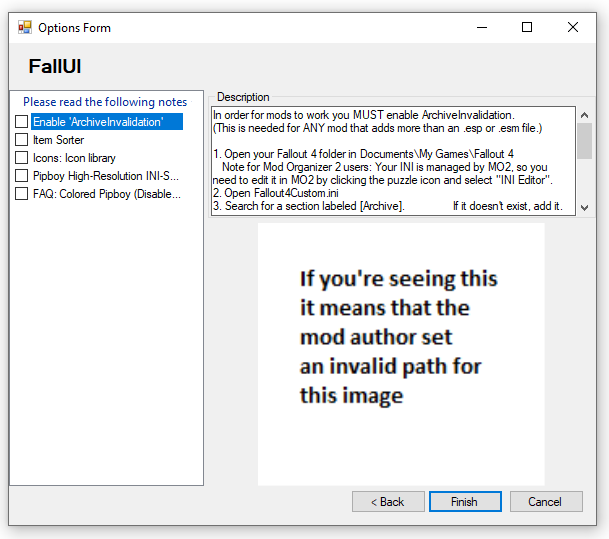Click the FallUI title heading
Image resolution: width=609 pixels, height=539 pixels.
click(x=55, y=66)
